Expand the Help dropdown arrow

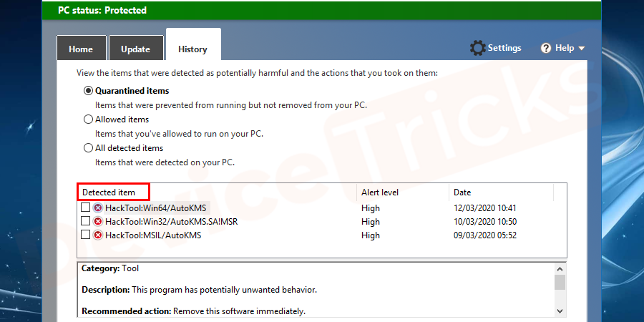tap(581, 49)
